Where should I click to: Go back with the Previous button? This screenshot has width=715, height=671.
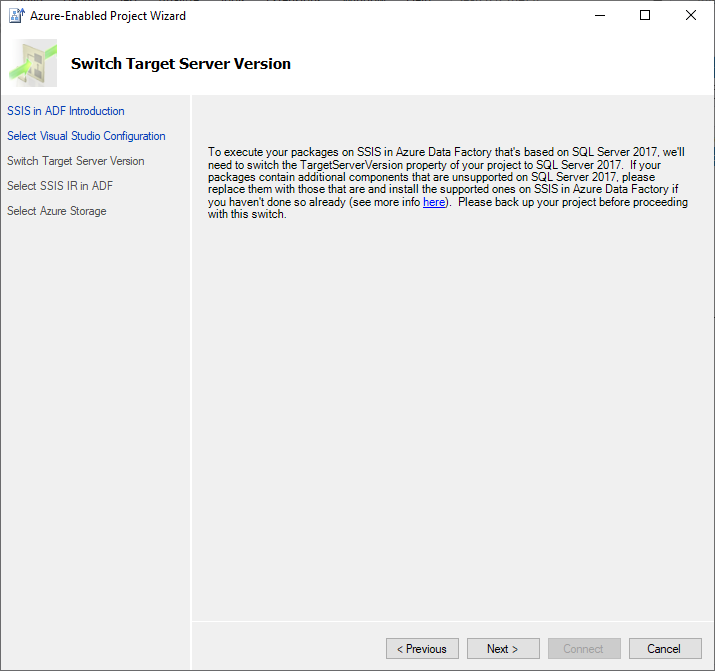[x=422, y=648]
